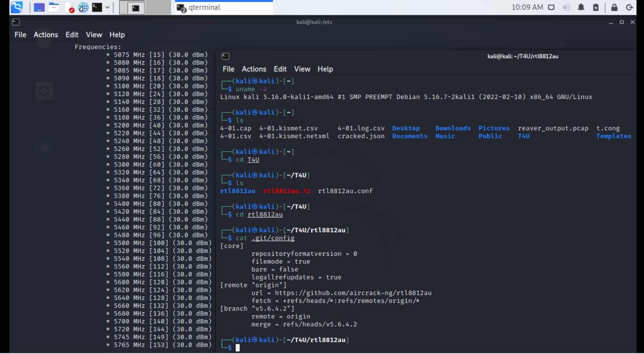This screenshot has width=644, height=354.
Task: Open a new terminal from the taskbar
Action: coord(97,7)
